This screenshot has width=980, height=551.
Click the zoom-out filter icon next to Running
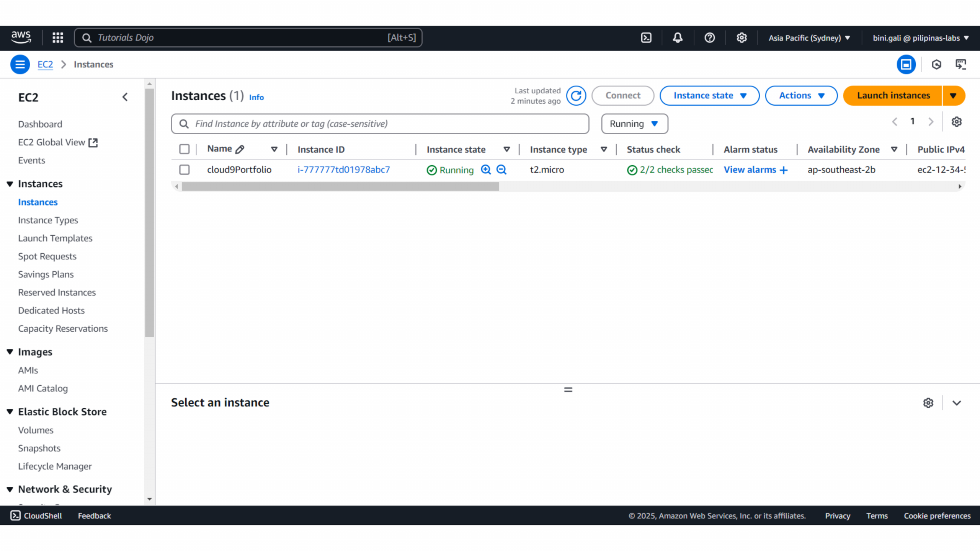click(501, 170)
